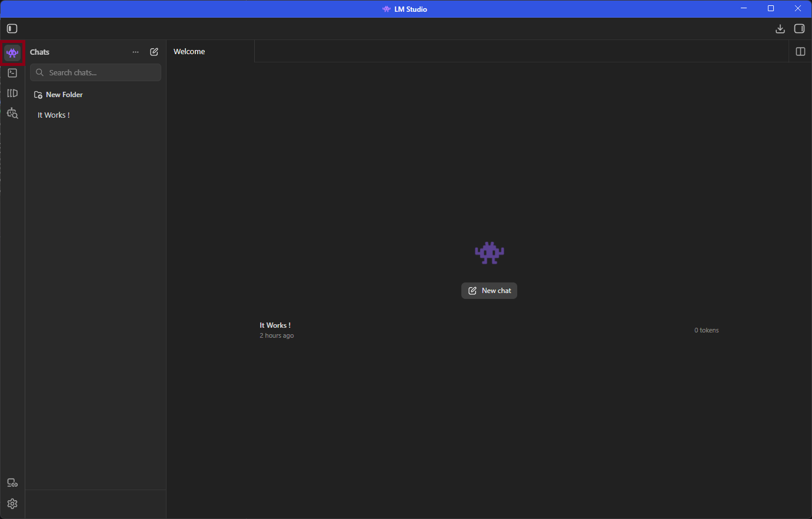
Task: Click the 'Chats' panel heading
Action: click(39, 52)
